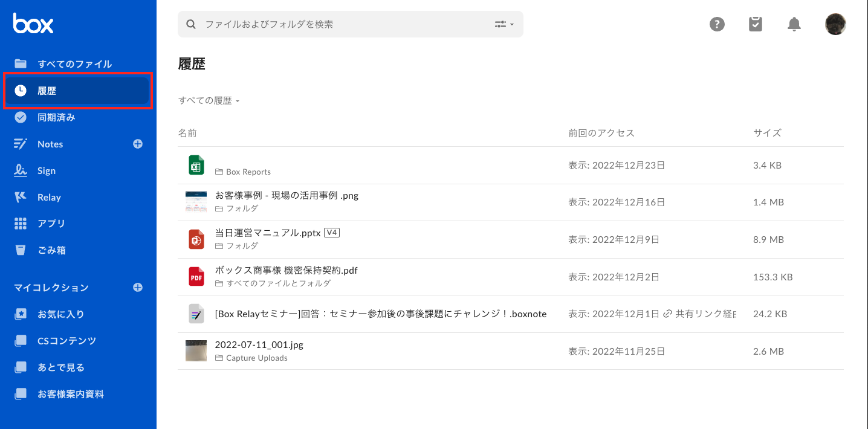Open the V4 version badge on 当日運営マニュアル.pptx
868x429 pixels.
coord(332,232)
